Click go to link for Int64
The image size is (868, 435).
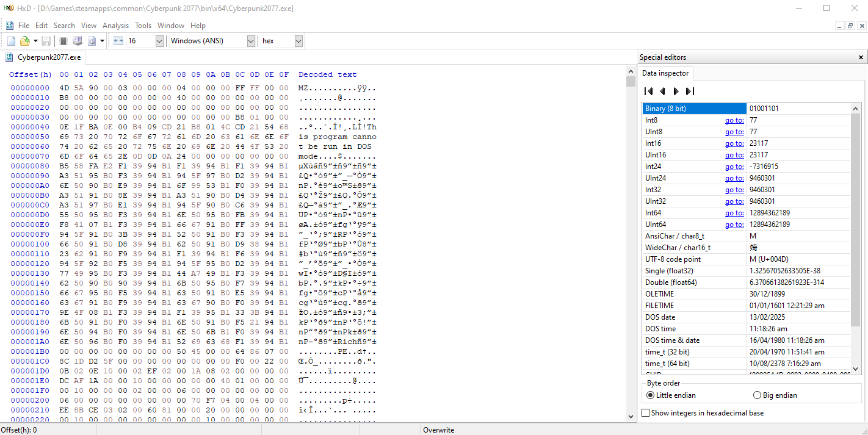point(734,213)
